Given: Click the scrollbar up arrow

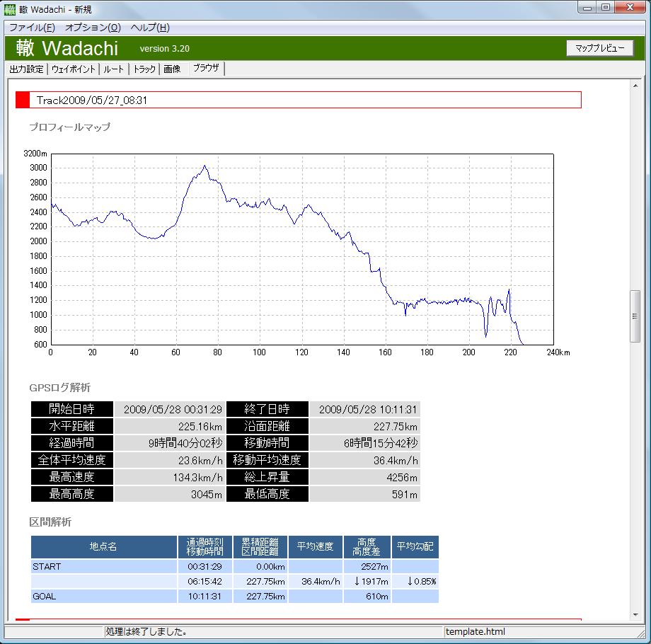Looking at the screenshot, I should pos(635,85).
